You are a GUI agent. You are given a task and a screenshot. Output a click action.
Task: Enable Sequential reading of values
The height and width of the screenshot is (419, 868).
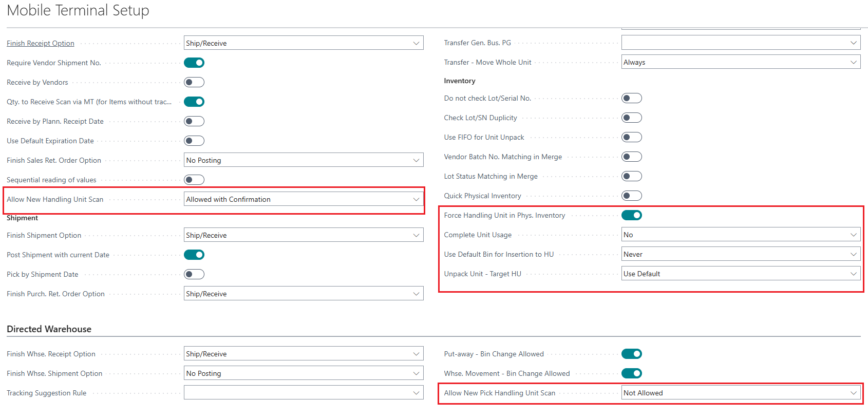pos(194,180)
